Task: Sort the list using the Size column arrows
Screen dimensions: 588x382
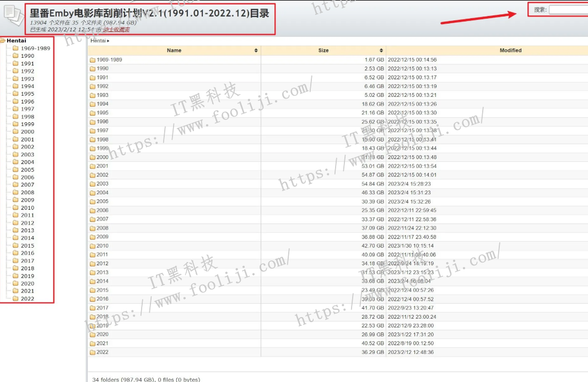Action: [381, 51]
